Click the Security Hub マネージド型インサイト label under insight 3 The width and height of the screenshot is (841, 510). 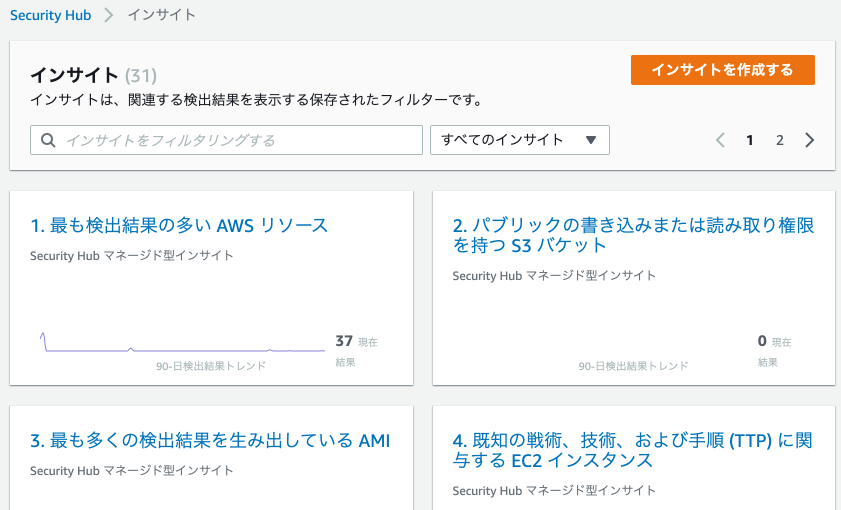pos(131,471)
